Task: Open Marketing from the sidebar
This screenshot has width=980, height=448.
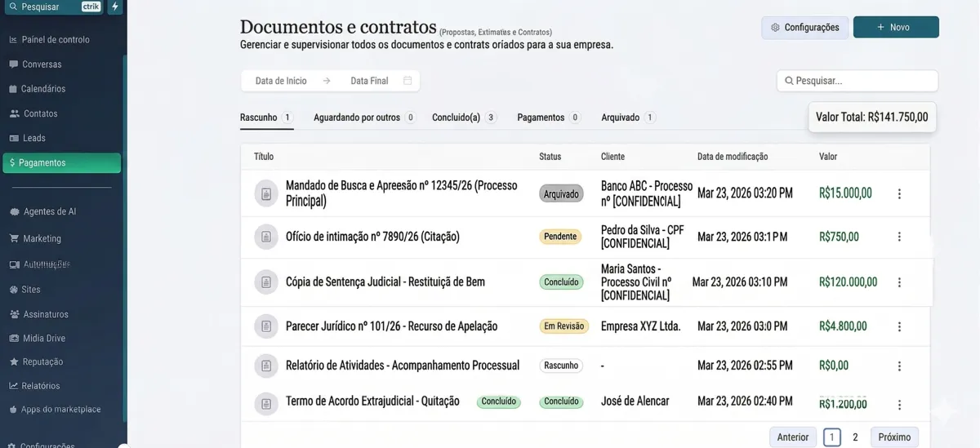Action: pyautogui.click(x=42, y=238)
